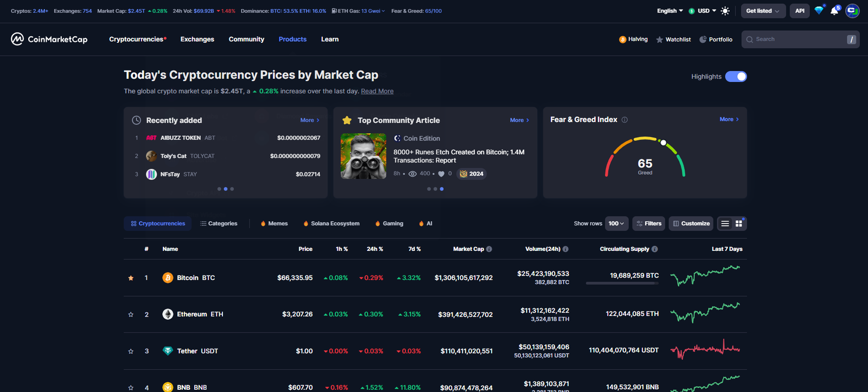The height and width of the screenshot is (392, 868).
Task: Show Market Cap info tooltip icon
Action: pyautogui.click(x=489, y=249)
